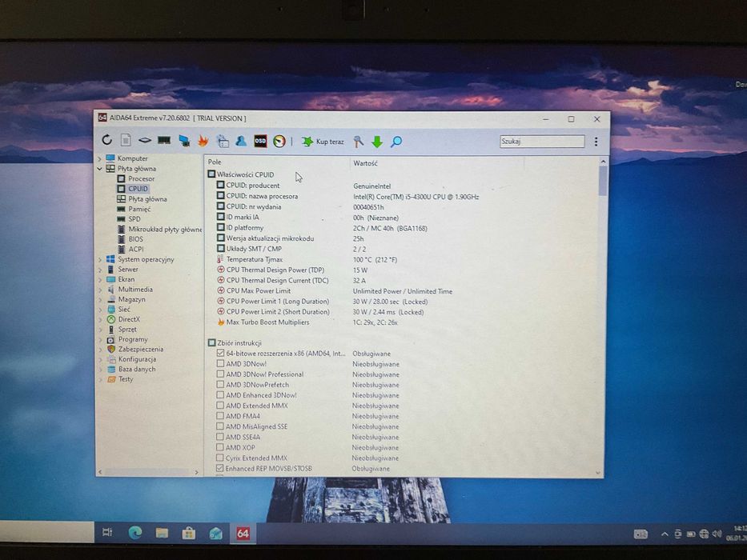Click the magnifier search icon in toolbar
The height and width of the screenshot is (560, 747).
coord(396,142)
